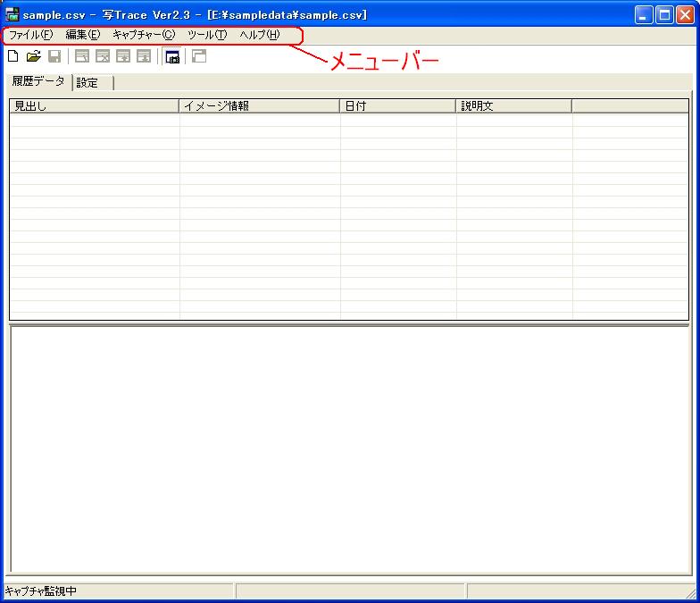Click the キャプチャ監視中 status bar text
700x603 pixels.
click(41, 591)
